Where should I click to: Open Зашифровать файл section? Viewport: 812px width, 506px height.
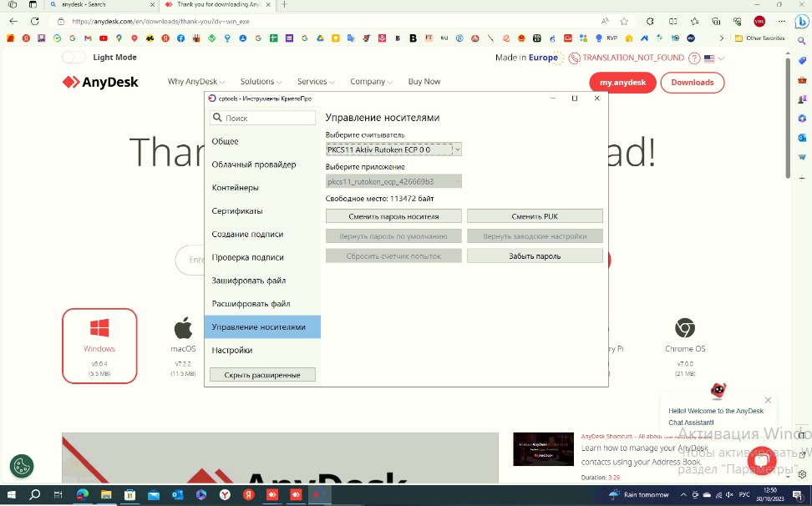tap(262, 281)
